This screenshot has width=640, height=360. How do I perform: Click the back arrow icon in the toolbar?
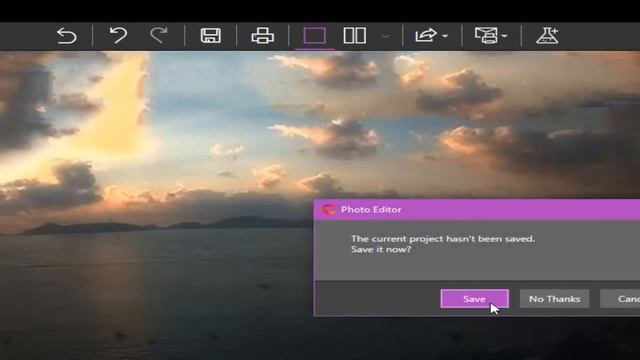(x=67, y=36)
